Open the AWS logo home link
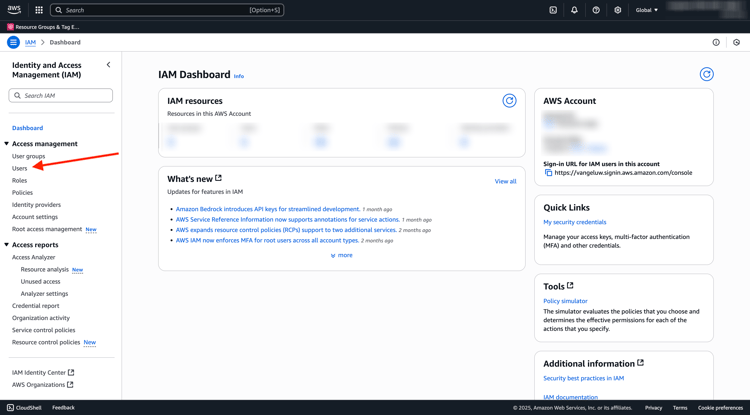The width and height of the screenshot is (750, 415). 14,10
